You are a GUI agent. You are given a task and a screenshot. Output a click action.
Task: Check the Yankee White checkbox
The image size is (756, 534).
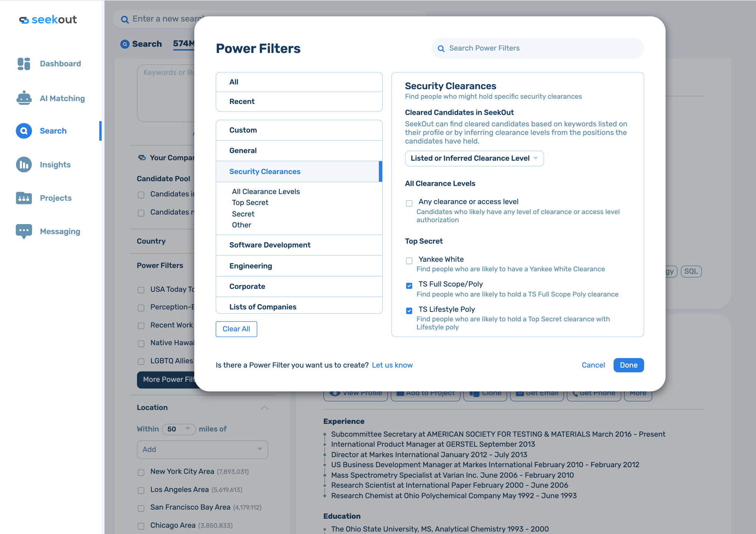point(409,260)
